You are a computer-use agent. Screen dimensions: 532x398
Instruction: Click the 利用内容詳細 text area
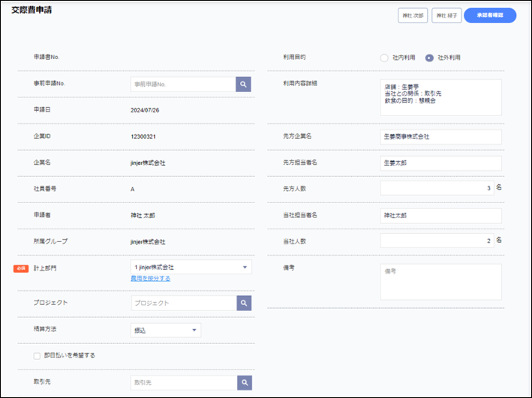tap(440, 97)
